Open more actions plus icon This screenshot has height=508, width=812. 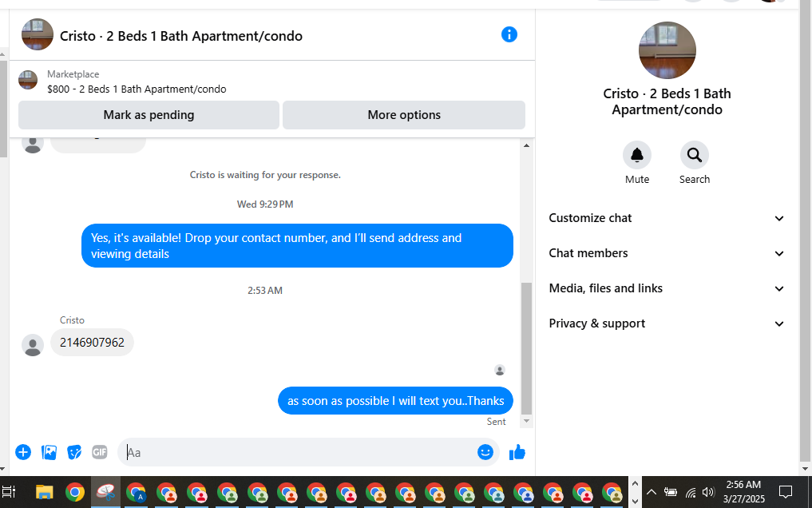point(23,452)
